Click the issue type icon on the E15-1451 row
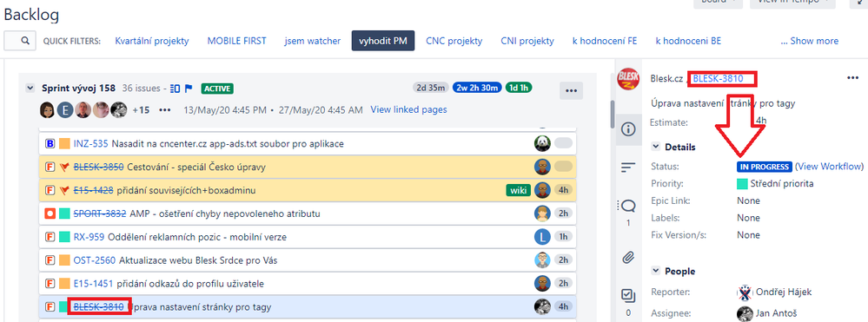Viewport: 868px width, 322px height. 50,283
